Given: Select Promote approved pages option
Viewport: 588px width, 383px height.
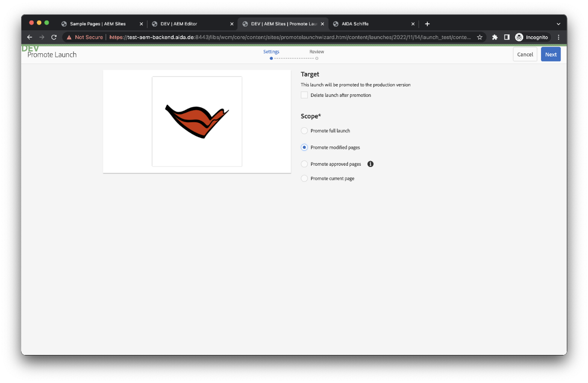Looking at the screenshot, I should pyautogui.click(x=304, y=164).
